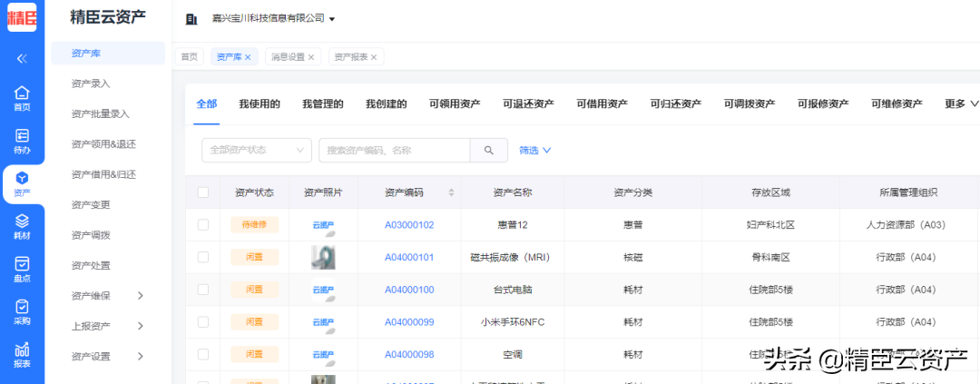Viewport: 980px width, 384px height.
Task: Expand 资产维保 submenu
Action: click(140, 296)
